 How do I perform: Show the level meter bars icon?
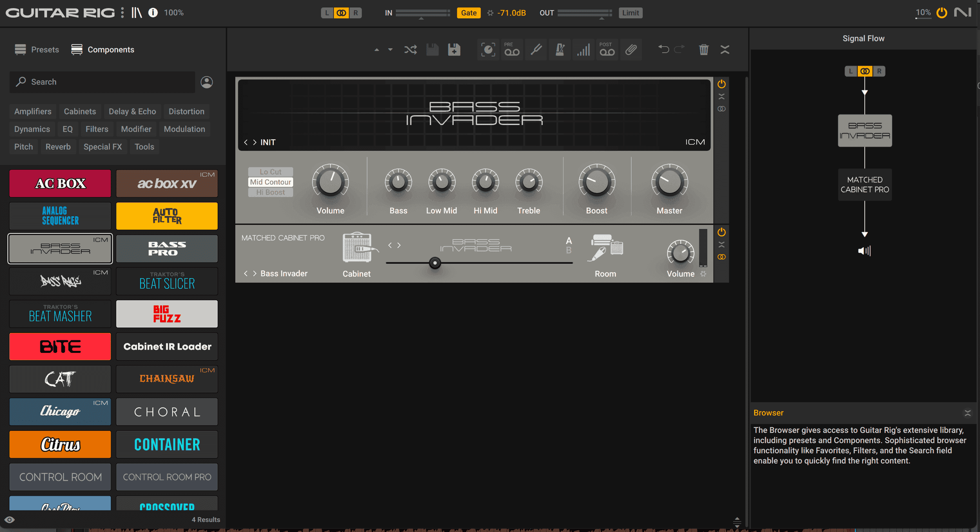click(x=584, y=50)
